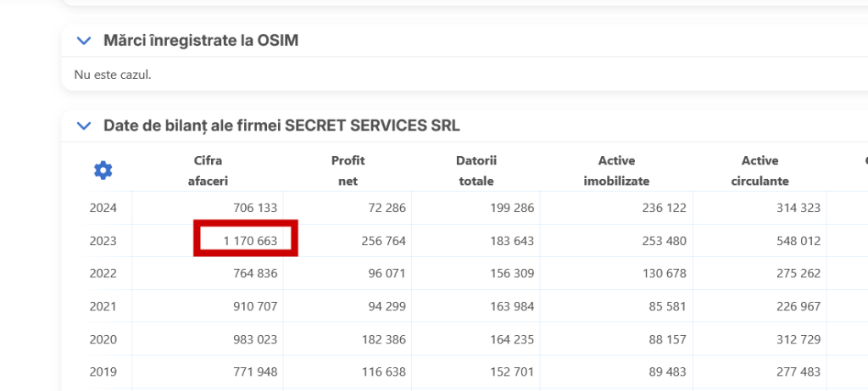
Task: Collapse the Date de bilanț section chevron
Action: click(83, 126)
